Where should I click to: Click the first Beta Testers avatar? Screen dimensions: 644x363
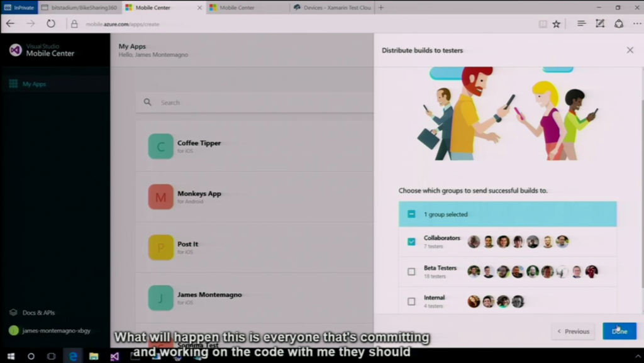[474, 271]
